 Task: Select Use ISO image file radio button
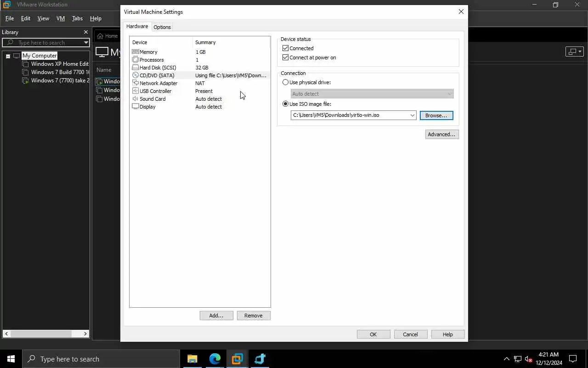click(x=286, y=104)
